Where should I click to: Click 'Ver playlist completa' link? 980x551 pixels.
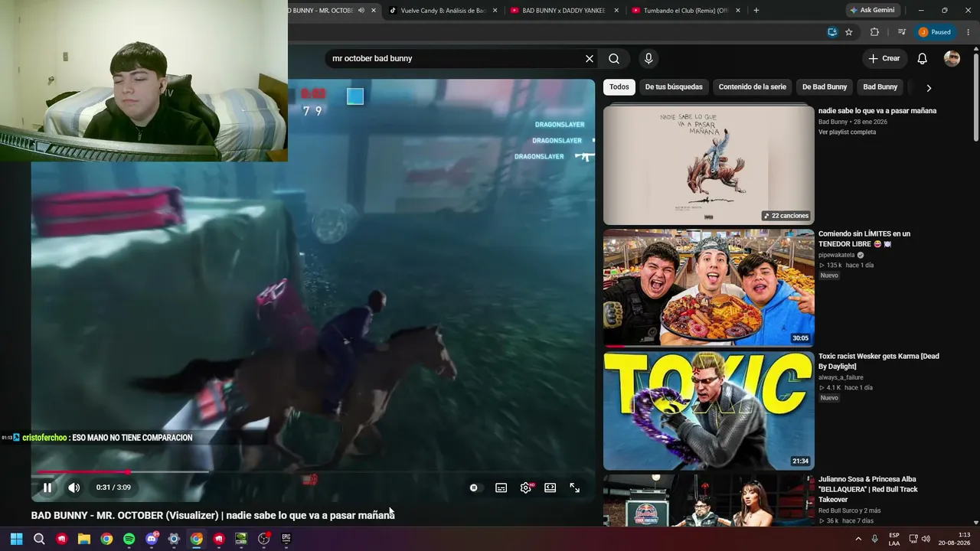pos(847,132)
